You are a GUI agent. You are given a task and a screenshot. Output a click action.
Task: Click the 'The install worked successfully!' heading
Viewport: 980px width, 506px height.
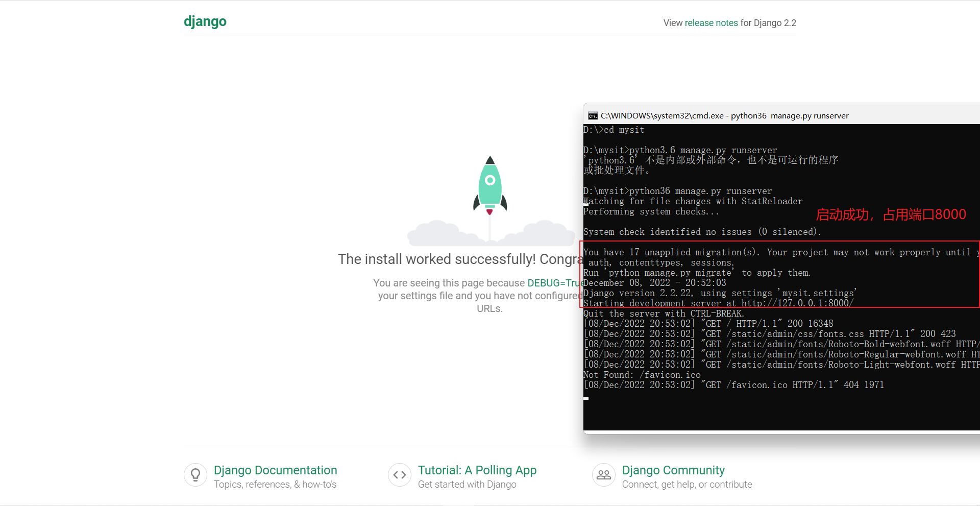[460, 259]
